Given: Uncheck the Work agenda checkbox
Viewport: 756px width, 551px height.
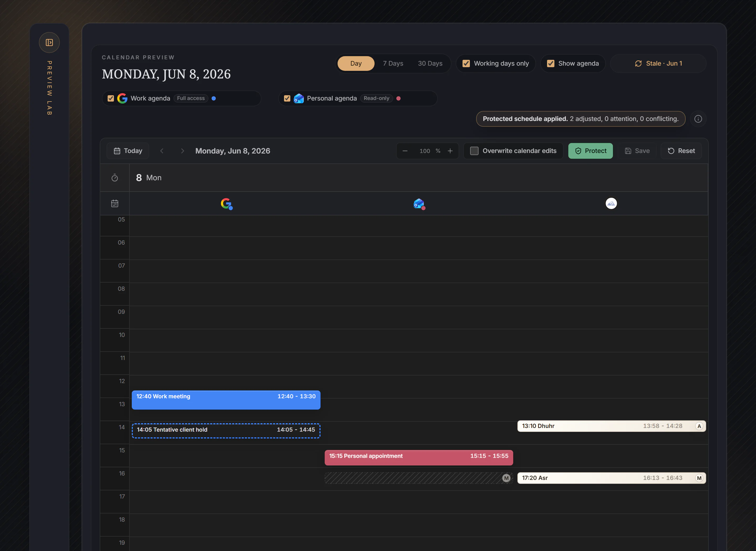Looking at the screenshot, I should (111, 98).
